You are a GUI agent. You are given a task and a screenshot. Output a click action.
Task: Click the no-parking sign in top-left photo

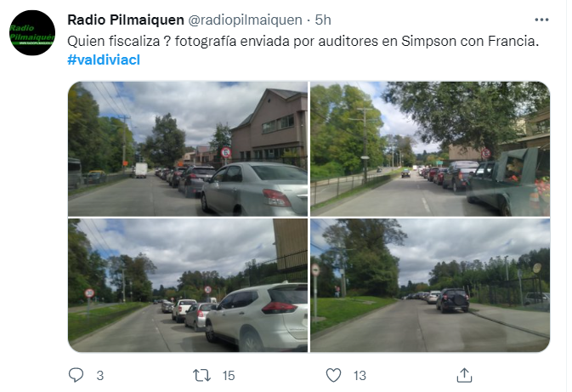pyautogui.click(x=226, y=152)
